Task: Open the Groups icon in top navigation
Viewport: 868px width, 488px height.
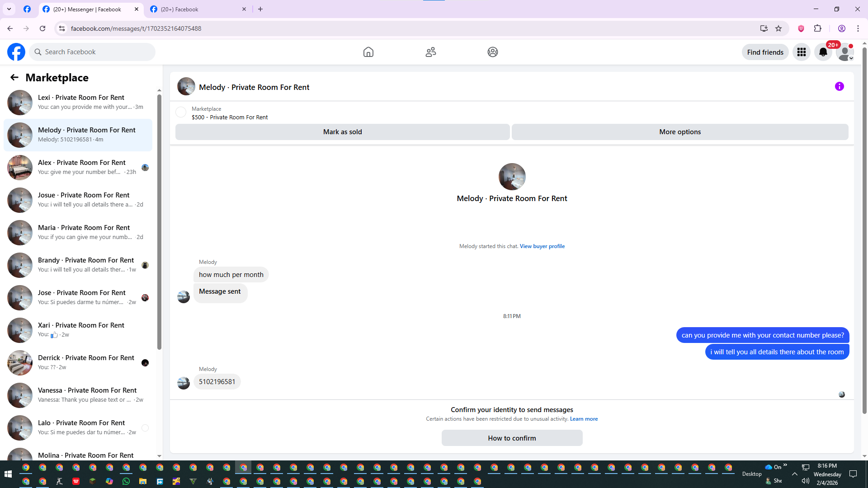Action: [492, 52]
